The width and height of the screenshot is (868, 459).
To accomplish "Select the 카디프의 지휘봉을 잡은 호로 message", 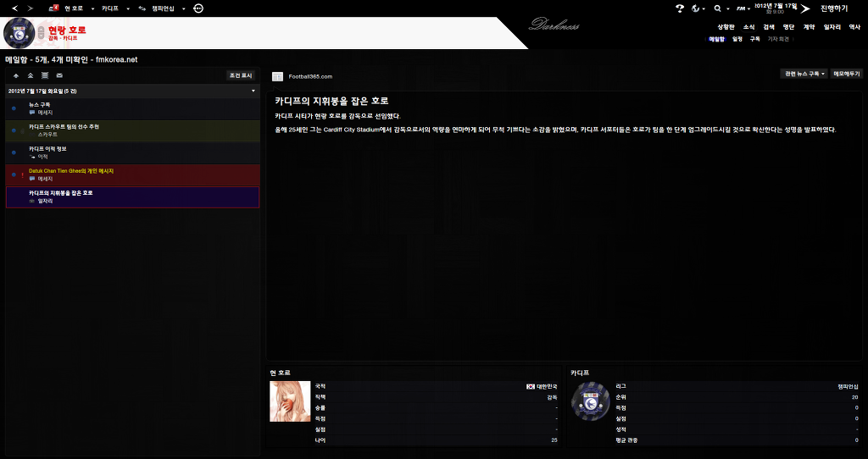I will 133,197.
